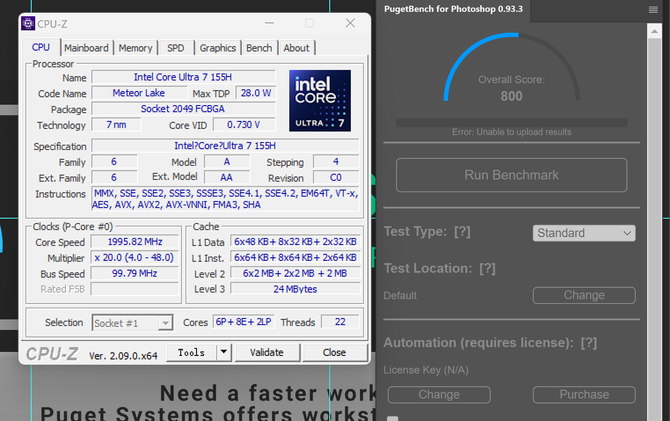Click the Close button in CPU-Z
Image resolution: width=670 pixels, height=421 pixels.
pyautogui.click(x=334, y=353)
